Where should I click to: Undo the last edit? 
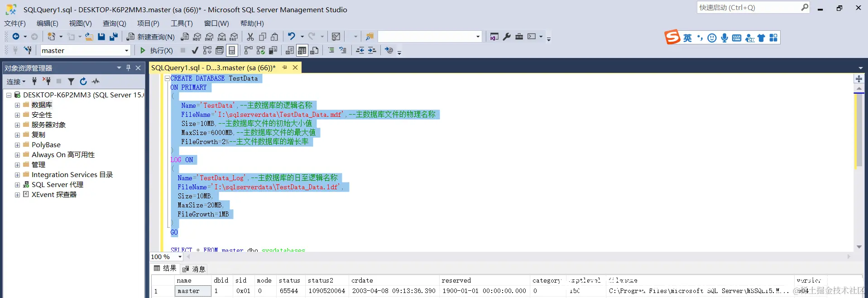pos(292,37)
